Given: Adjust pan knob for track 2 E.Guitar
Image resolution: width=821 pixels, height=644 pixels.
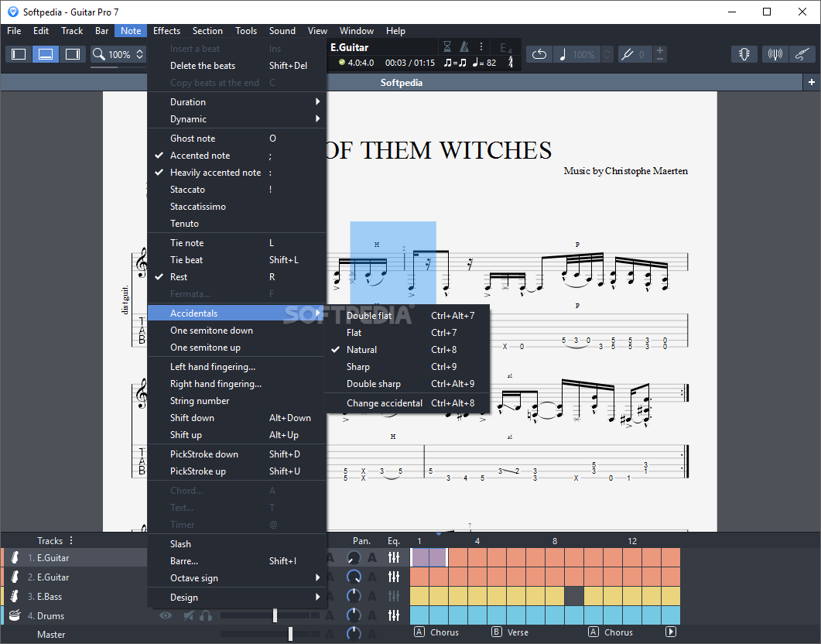Looking at the screenshot, I should [354, 577].
